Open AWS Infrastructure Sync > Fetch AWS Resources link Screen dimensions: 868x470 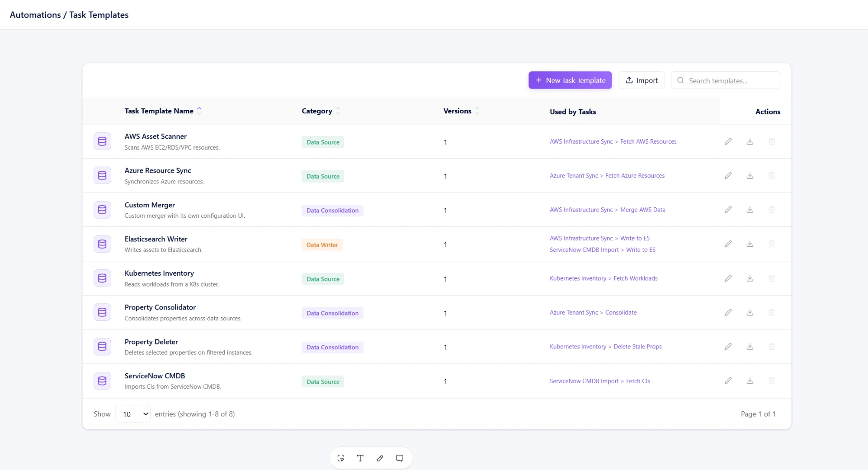613,142
